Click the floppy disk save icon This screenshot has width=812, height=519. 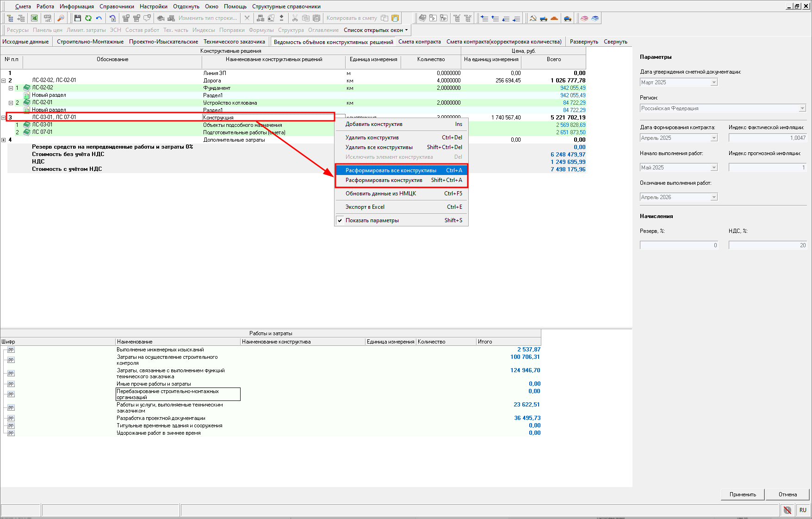point(78,18)
